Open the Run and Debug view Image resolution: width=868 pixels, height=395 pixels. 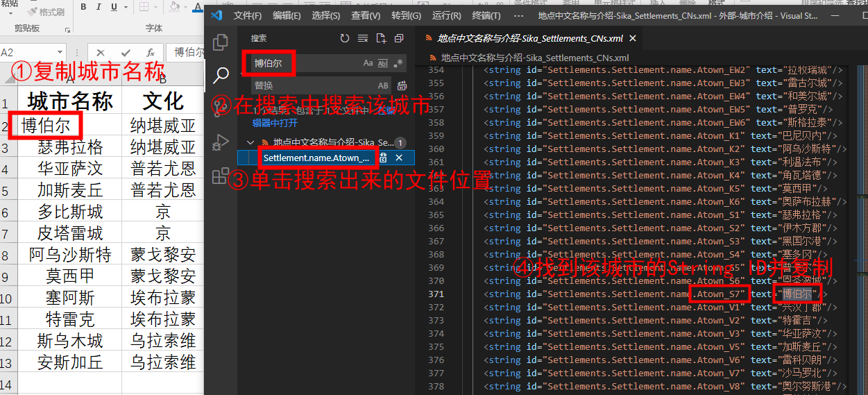[x=221, y=142]
